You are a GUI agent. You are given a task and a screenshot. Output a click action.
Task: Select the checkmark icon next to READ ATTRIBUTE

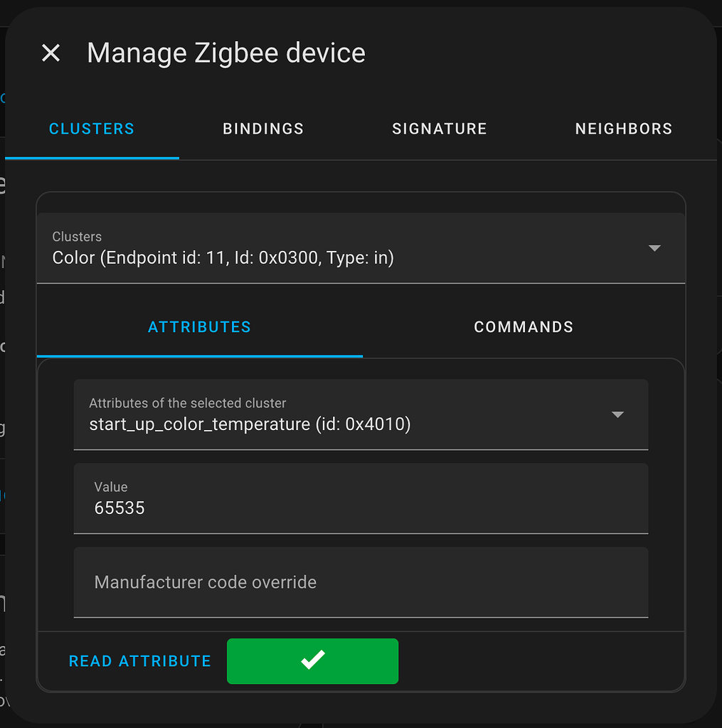tap(312, 661)
